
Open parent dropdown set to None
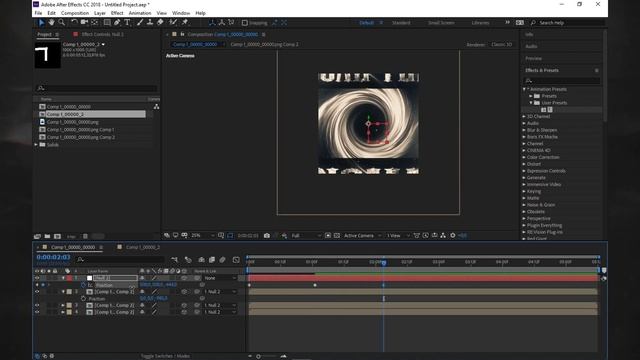[x=220, y=278]
